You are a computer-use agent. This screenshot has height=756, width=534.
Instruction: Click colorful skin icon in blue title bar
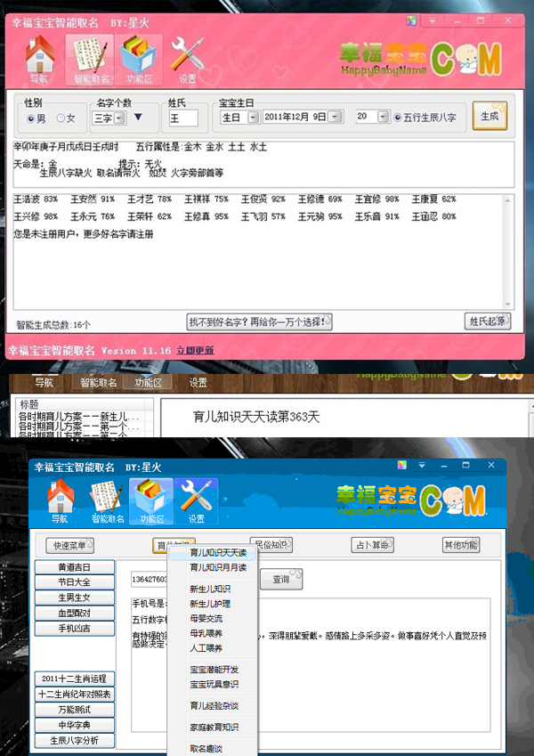(x=402, y=466)
